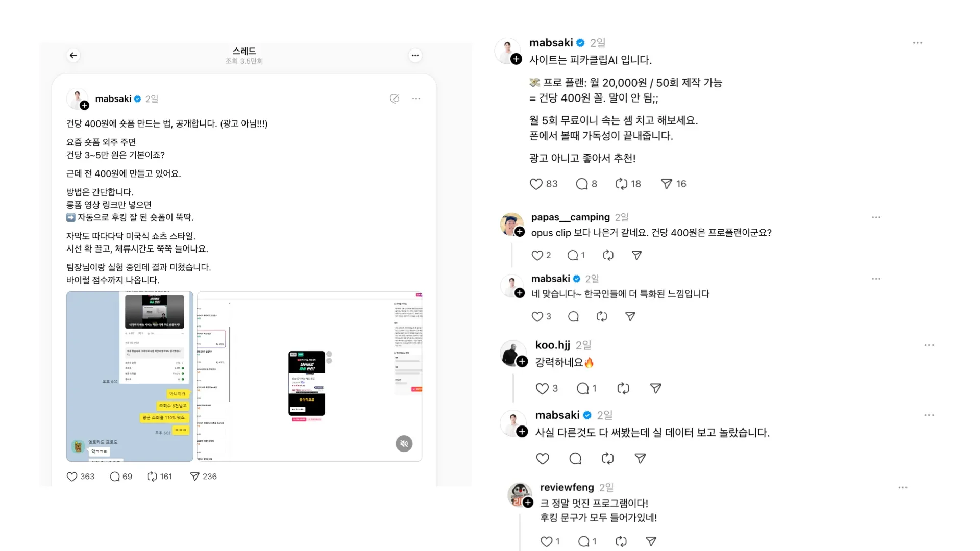Like the reply with 83 likes

pyautogui.click(x=536, y=184)
